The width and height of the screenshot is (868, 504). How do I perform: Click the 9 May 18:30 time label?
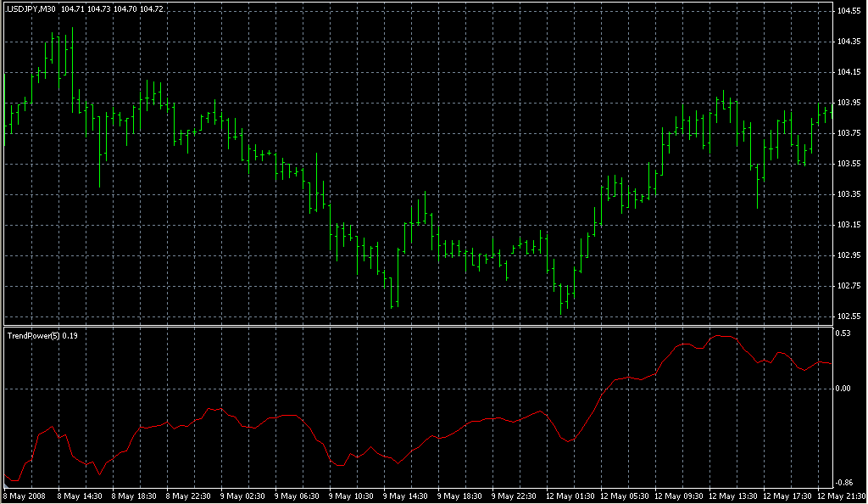point(459,496)
